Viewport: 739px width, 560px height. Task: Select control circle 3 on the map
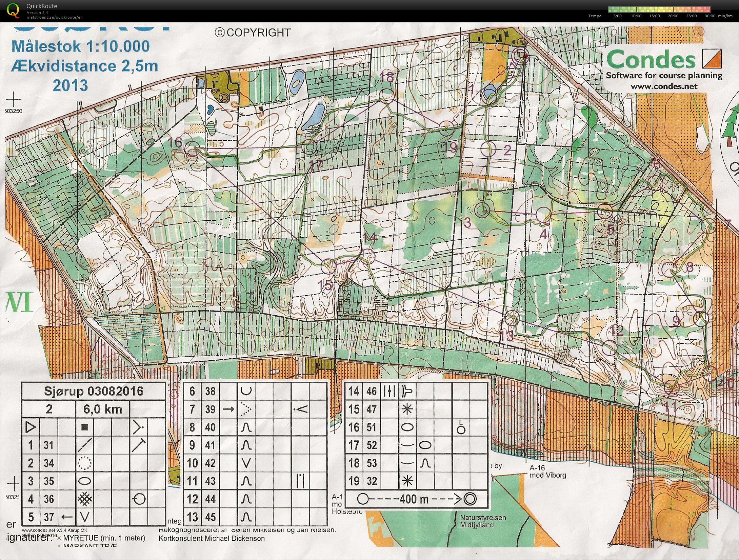point(482,211)
